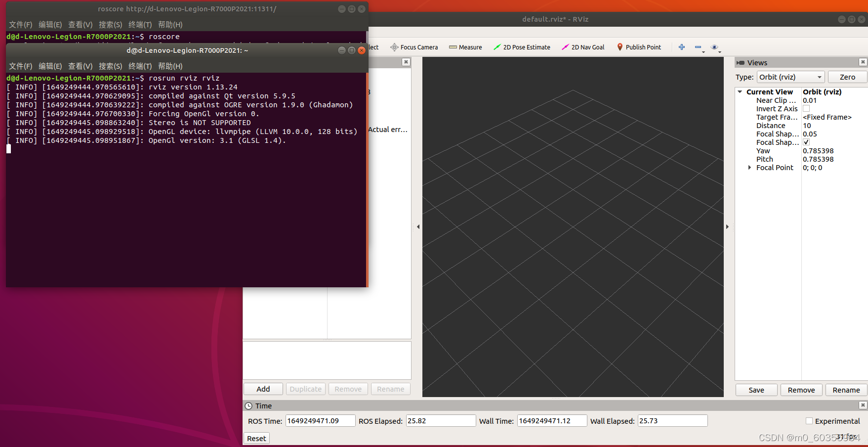Select the Publish Point tool
Image resolution: width=868 pixels, height=447 pixels.
[639, 47]
